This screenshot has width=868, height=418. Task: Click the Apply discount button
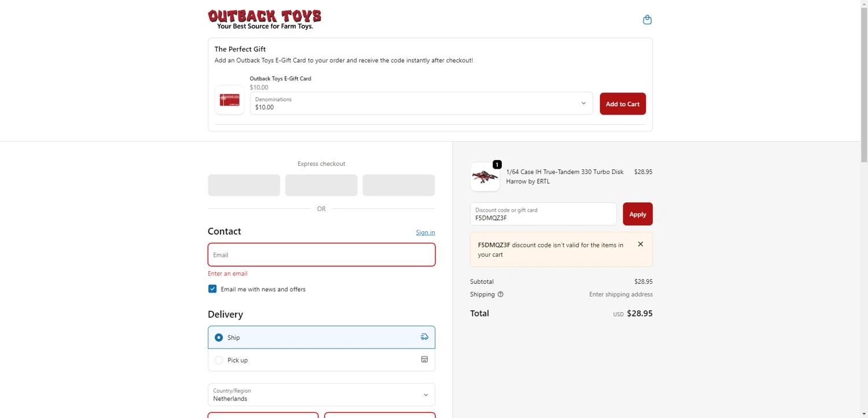(x=638, y=214)
